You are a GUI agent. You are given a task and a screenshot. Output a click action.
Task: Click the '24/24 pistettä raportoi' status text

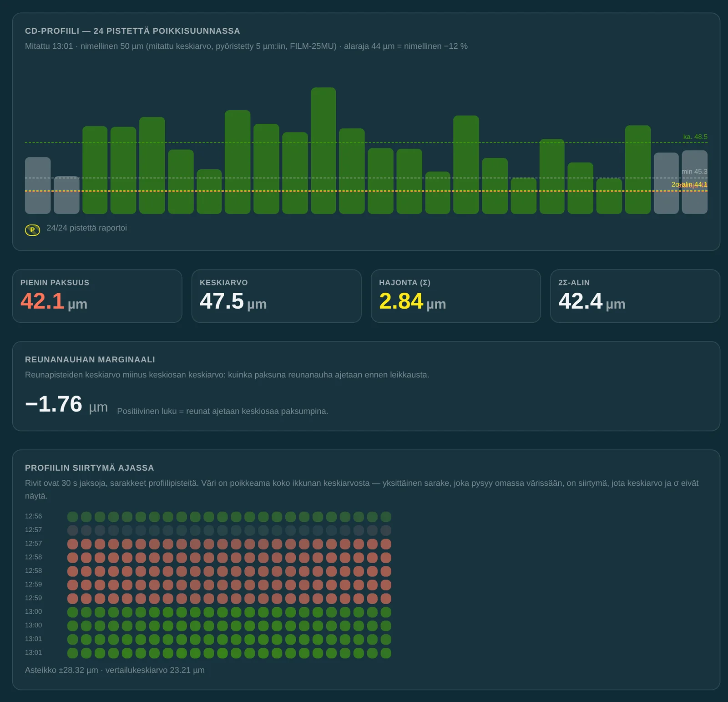[x=86, y=228]
